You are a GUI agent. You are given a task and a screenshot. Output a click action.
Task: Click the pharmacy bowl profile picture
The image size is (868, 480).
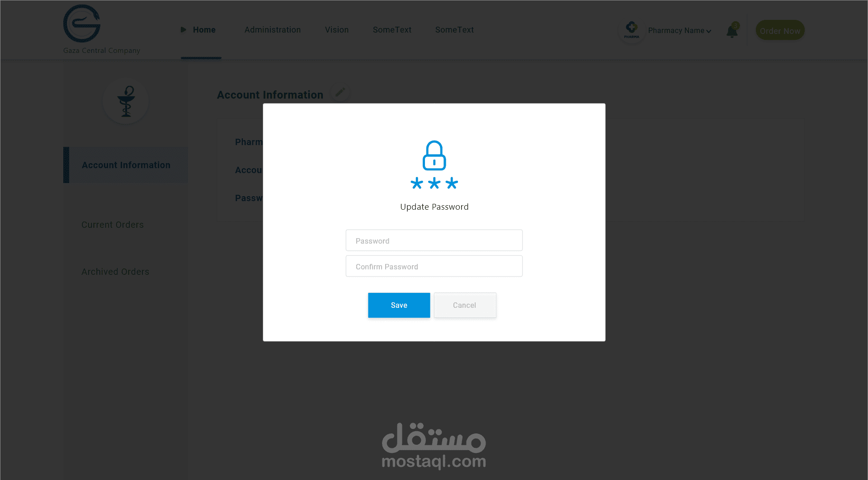coord(126,101)
